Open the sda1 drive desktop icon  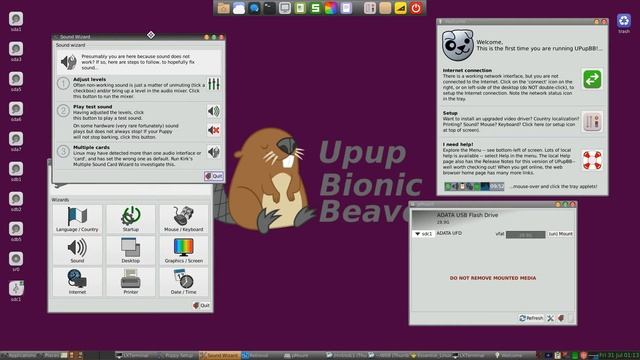tap(16, 21)
